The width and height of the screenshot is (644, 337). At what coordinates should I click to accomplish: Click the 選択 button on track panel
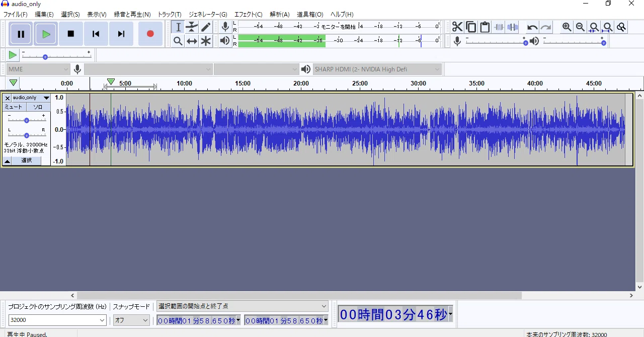tap(27, 160)
